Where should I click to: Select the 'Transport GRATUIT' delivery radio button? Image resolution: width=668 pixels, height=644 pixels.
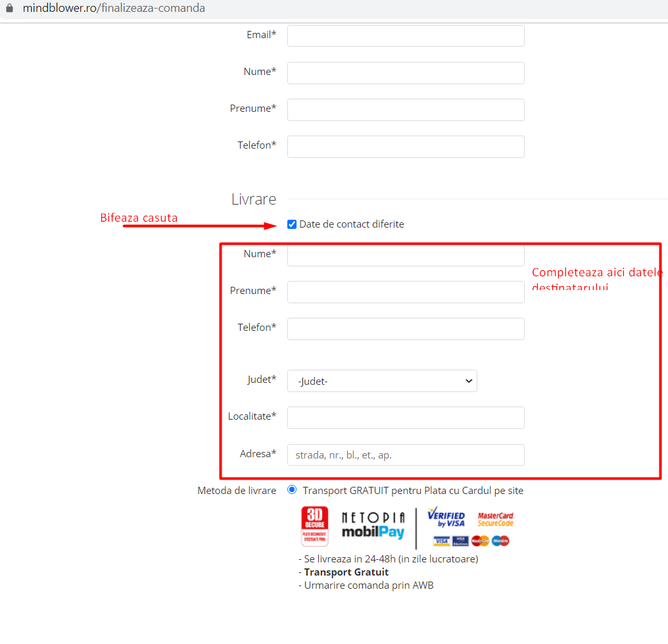(x=292, y=490)
